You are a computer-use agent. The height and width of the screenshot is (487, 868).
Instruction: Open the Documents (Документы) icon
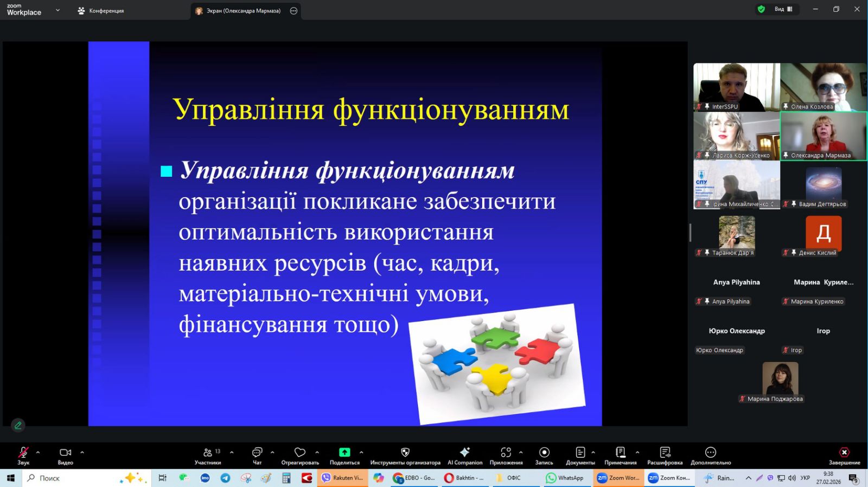pos(580,453)
